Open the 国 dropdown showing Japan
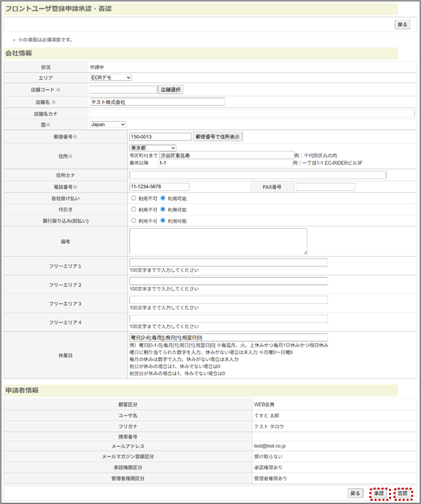421x504 pixels. tap(108, 124)
